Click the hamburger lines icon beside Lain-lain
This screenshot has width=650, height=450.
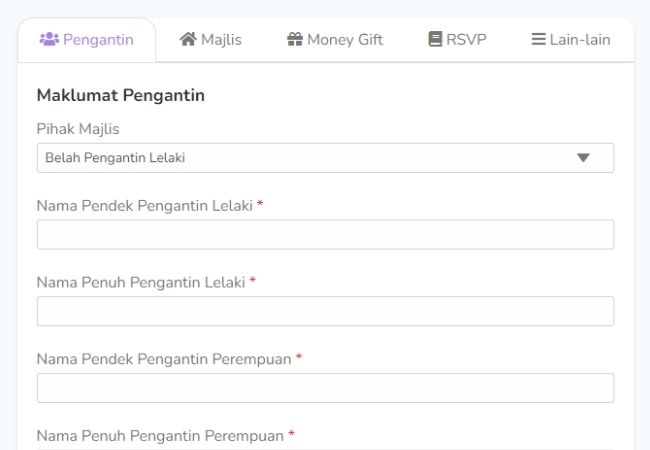(538, 39)
